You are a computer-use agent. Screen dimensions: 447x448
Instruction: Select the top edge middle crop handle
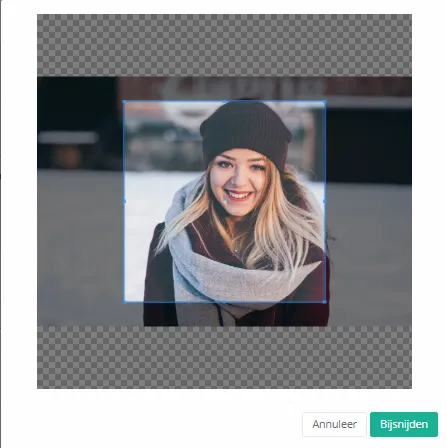pos(224,101)
